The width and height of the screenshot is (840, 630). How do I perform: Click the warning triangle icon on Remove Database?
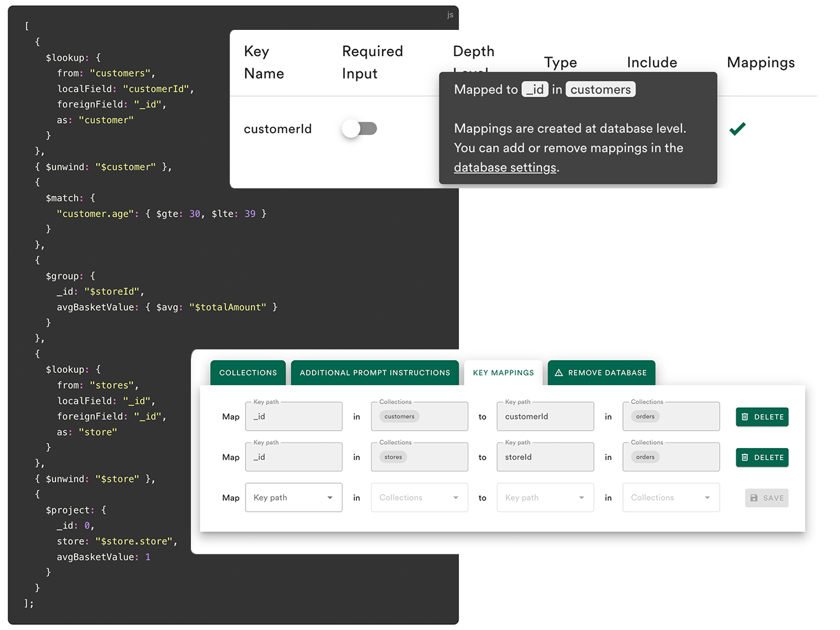point(559,373)
